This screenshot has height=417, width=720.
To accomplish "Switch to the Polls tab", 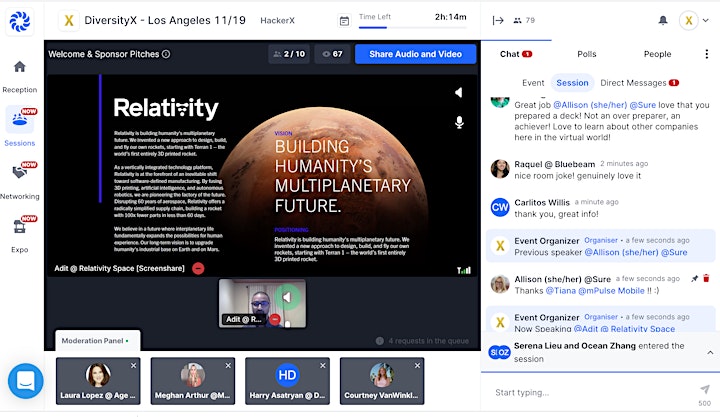I will [x=586, y=54].
